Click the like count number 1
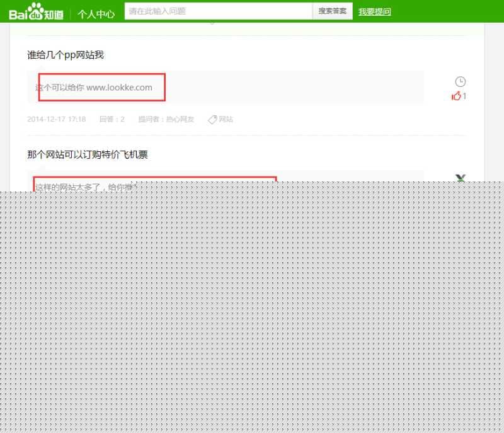Viewport: 504px width, 433px height. pos(465,96)
